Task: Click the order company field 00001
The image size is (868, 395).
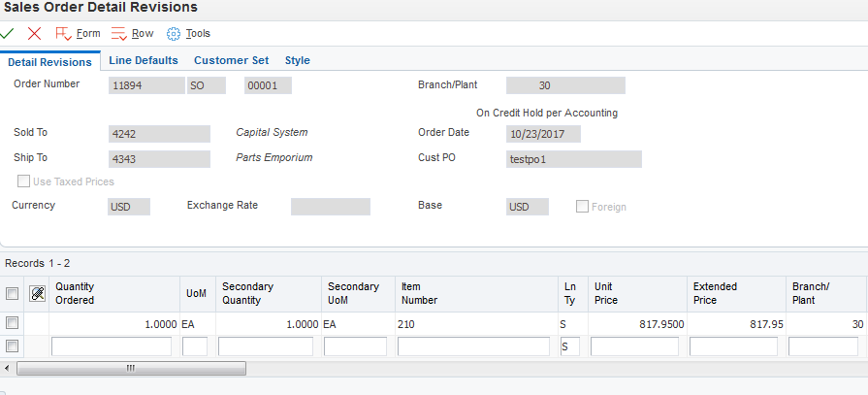Action: 268,85
